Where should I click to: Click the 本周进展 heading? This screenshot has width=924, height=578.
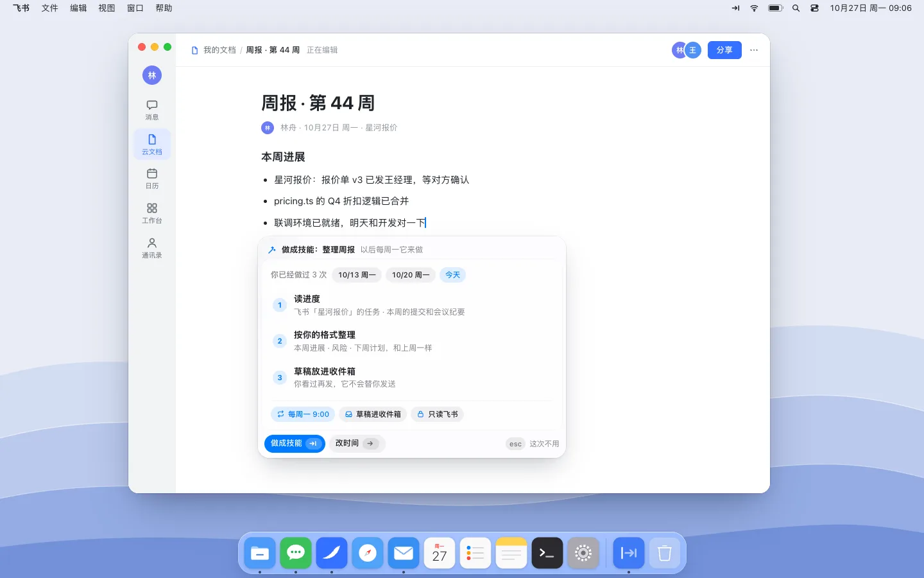click(x=283, y=157)
